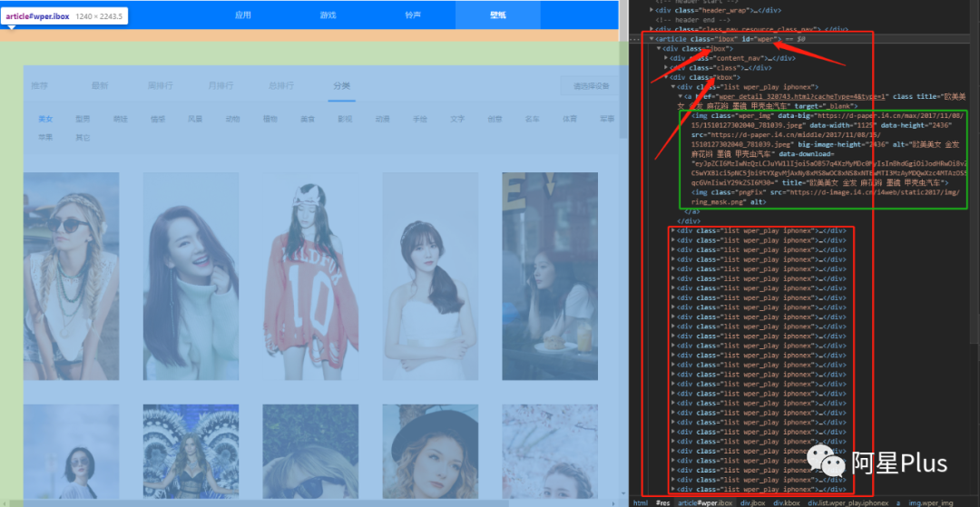Choose the 动漫 wallpaper category

tap(383, 119)
